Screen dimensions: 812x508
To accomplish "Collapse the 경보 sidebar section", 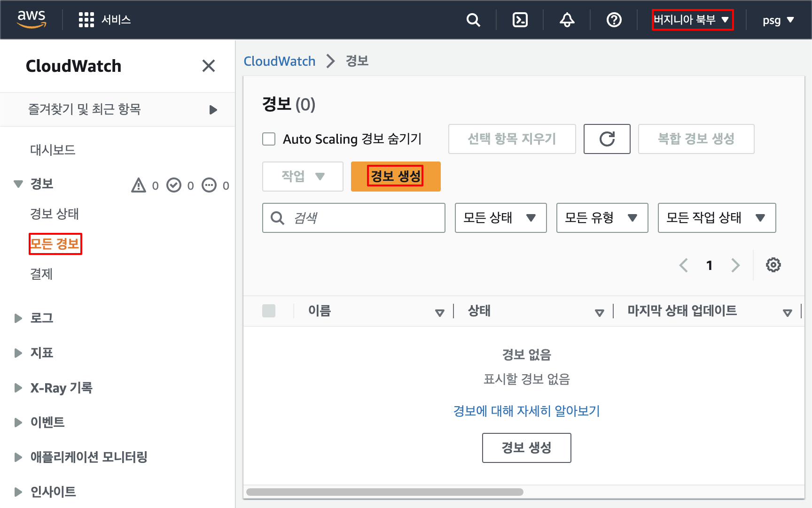I will 18,184.
